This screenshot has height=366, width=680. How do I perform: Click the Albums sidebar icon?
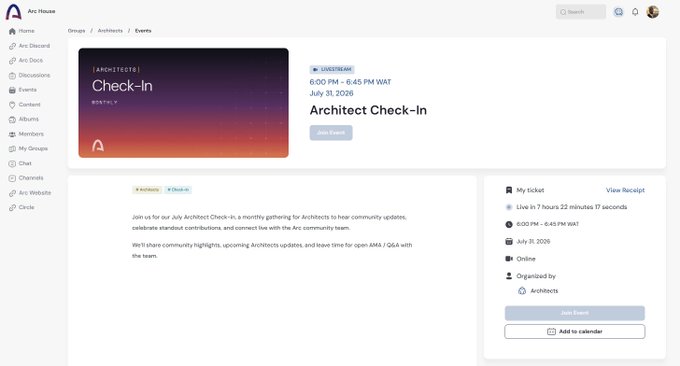pos(12,120)
